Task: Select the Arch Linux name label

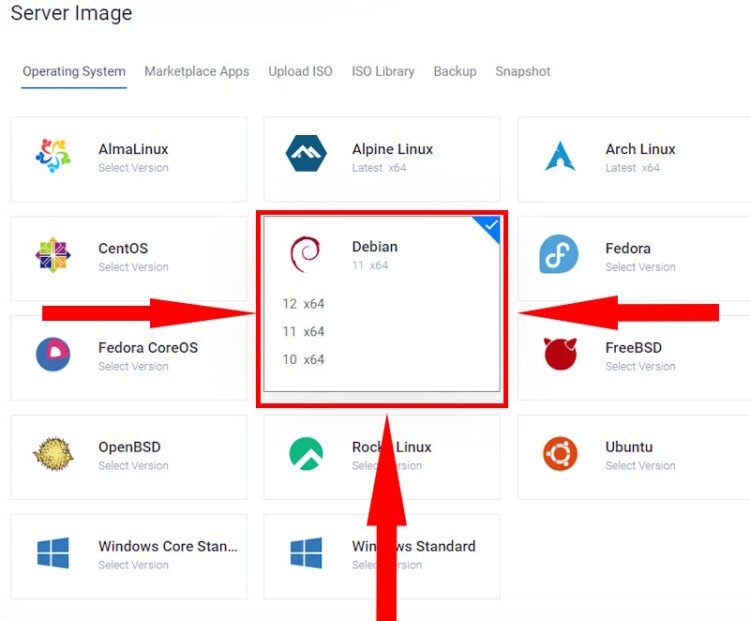Action: pos(640,149)
